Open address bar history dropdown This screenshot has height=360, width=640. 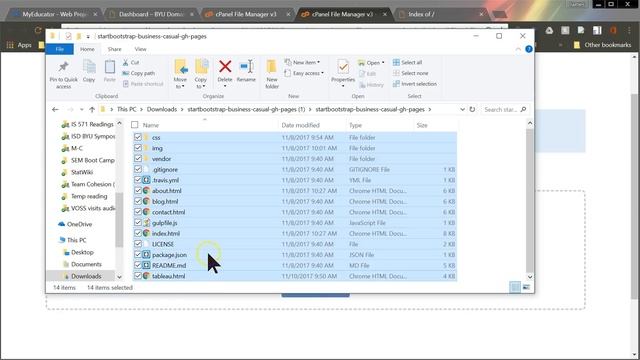pos(462,109)
